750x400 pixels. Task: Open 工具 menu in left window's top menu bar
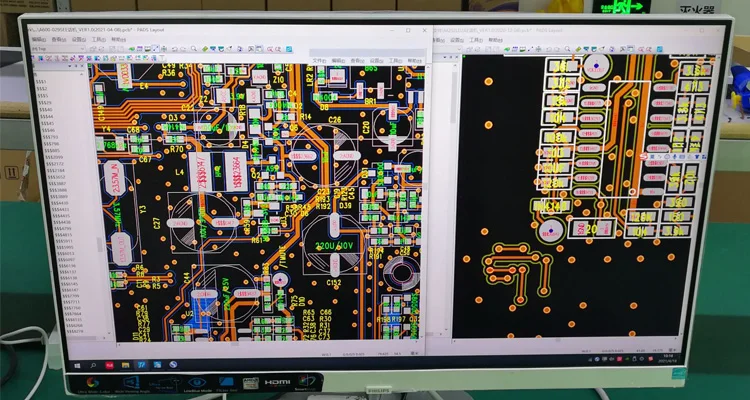(99, 40)
